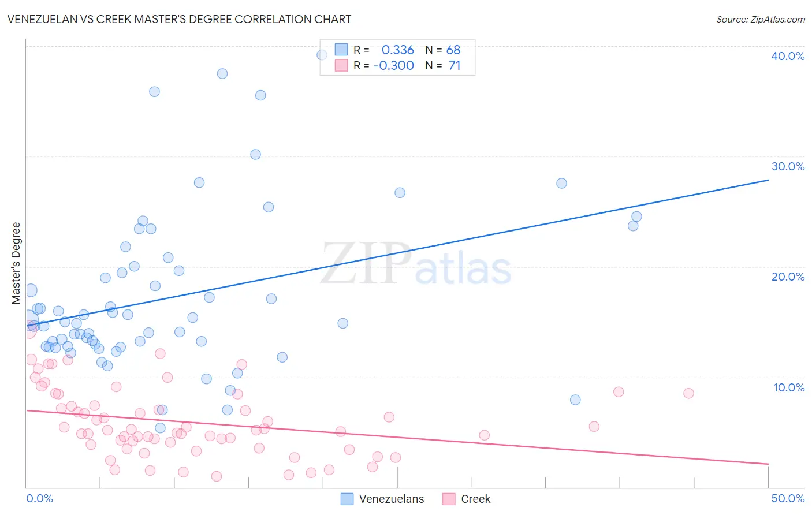Screen dimensions: 812x515
Task: Click the 20.0% y-axis label
Action: pos(788,277)
